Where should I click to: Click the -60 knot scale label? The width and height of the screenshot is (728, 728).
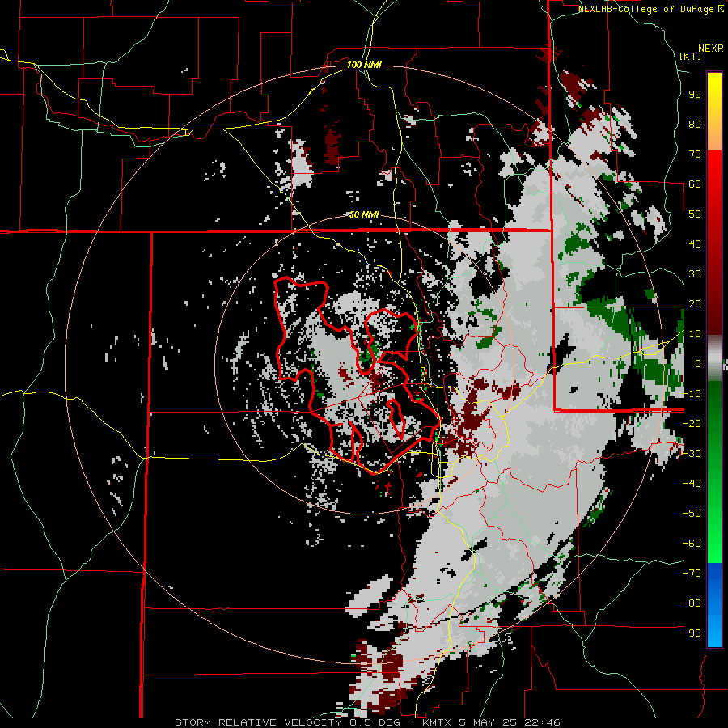click(x=692, y=544)
